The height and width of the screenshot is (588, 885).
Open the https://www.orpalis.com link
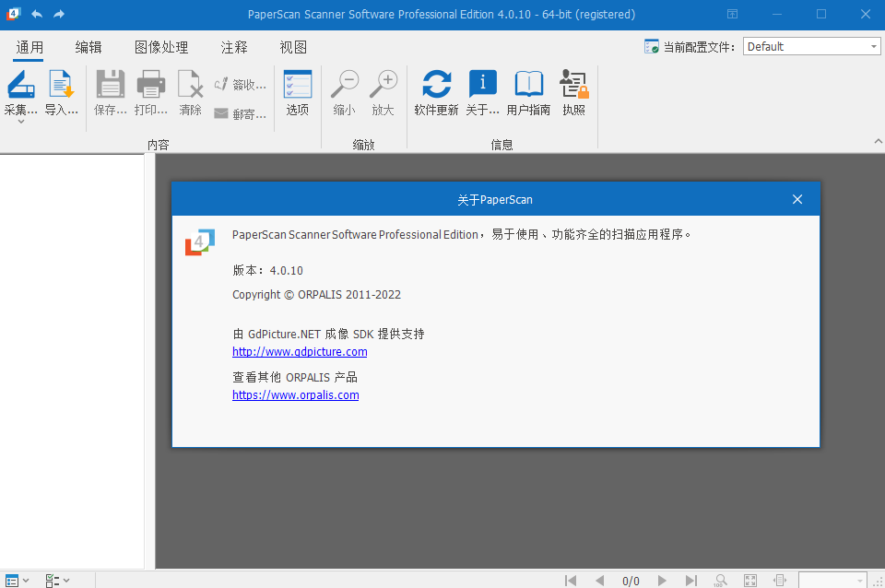point(295,395)
